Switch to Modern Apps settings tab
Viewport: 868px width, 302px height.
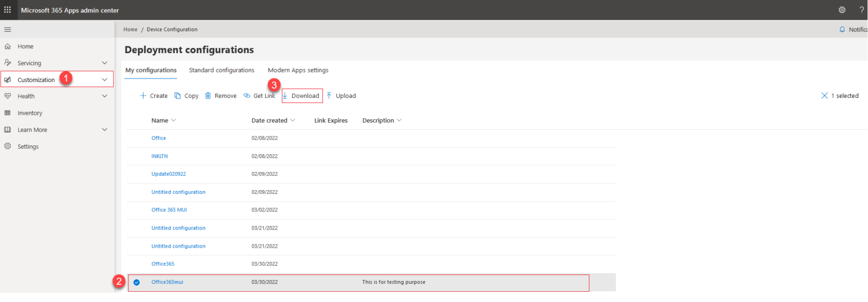click(x=298, y=70)
